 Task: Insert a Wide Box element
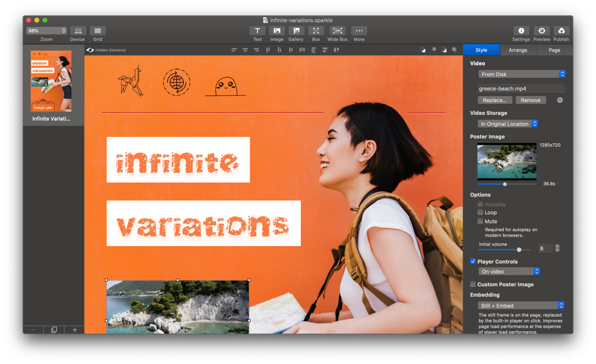[337, 31]
